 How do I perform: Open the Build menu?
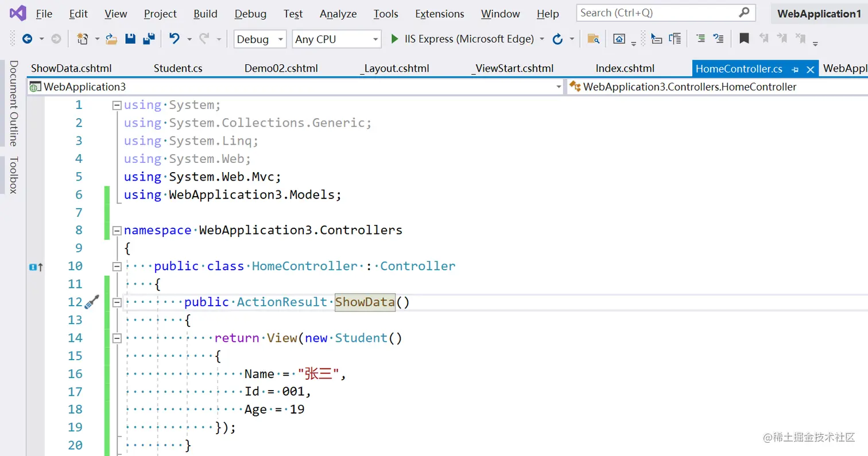(206, 14)
